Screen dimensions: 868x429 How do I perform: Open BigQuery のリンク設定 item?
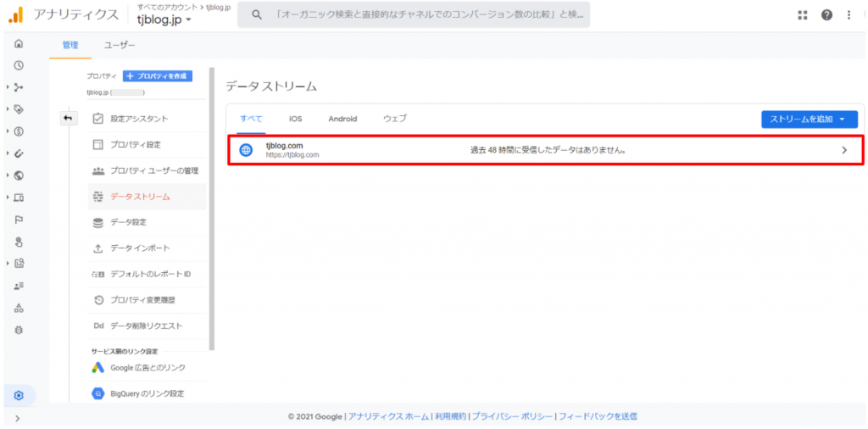click(147, 393)
